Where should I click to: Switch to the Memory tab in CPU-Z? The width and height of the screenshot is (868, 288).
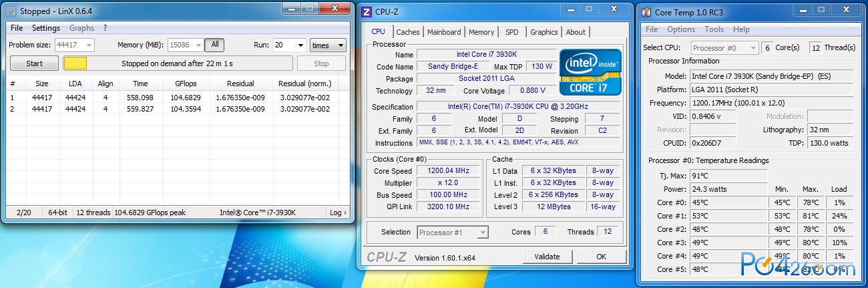pos(481,32)
